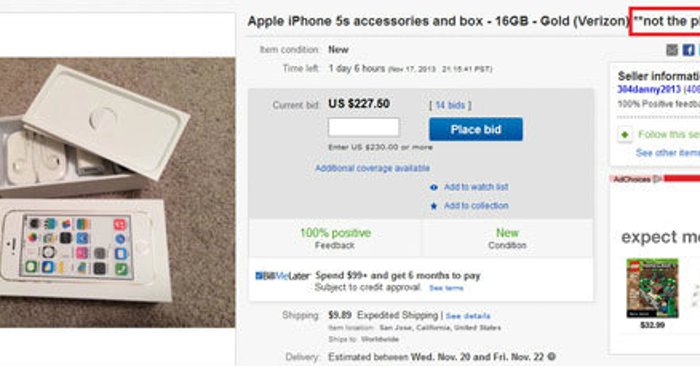Click the star icon beside Add to collection
Screen dimensions: 700x366
[433, 206]
